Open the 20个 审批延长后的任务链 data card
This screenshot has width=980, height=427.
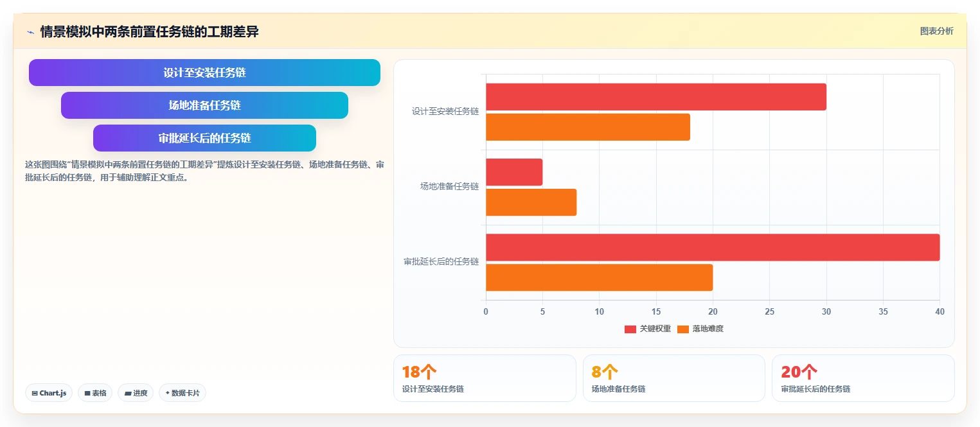click(x=863, y=378)
